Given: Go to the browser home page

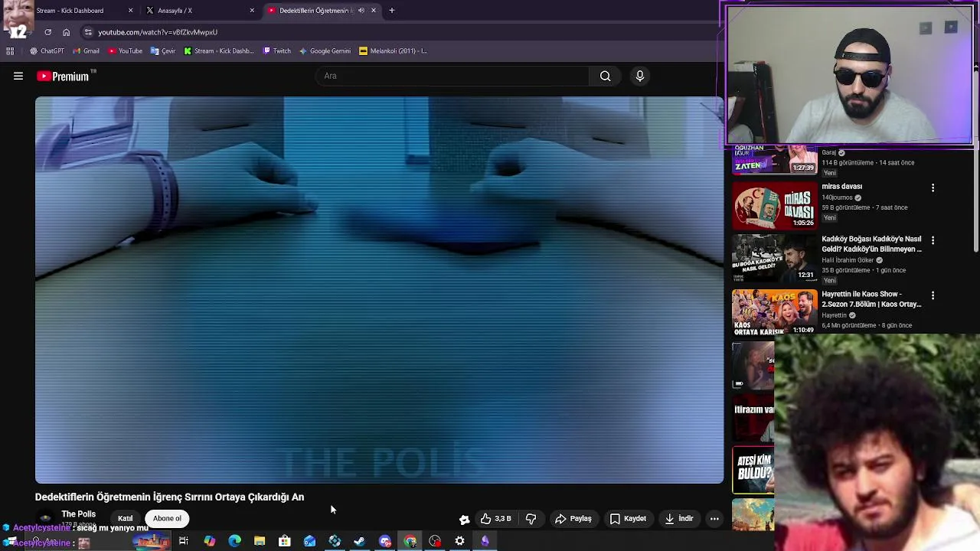Looking at the screenshot, I should pos(66,32).
